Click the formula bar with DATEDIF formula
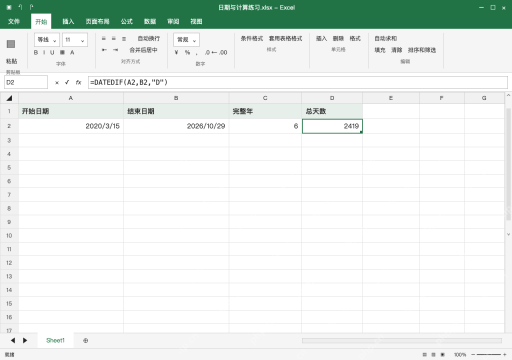 coord(298,82)
